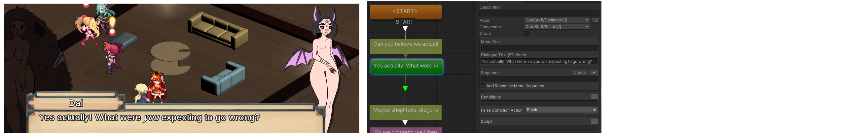
Task: Click the Check button in Sequence
Action: [580, 72]
